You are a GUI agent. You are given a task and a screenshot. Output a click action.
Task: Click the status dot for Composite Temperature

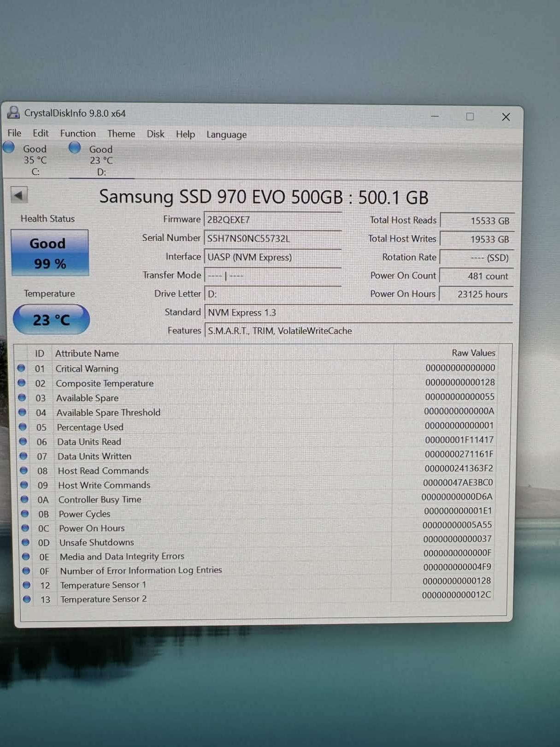[22, 383]
